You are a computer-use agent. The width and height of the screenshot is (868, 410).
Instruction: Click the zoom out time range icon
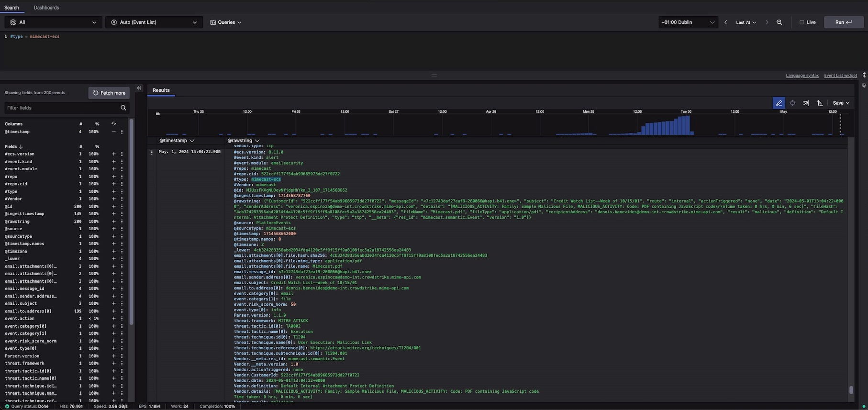coord(779,22)
